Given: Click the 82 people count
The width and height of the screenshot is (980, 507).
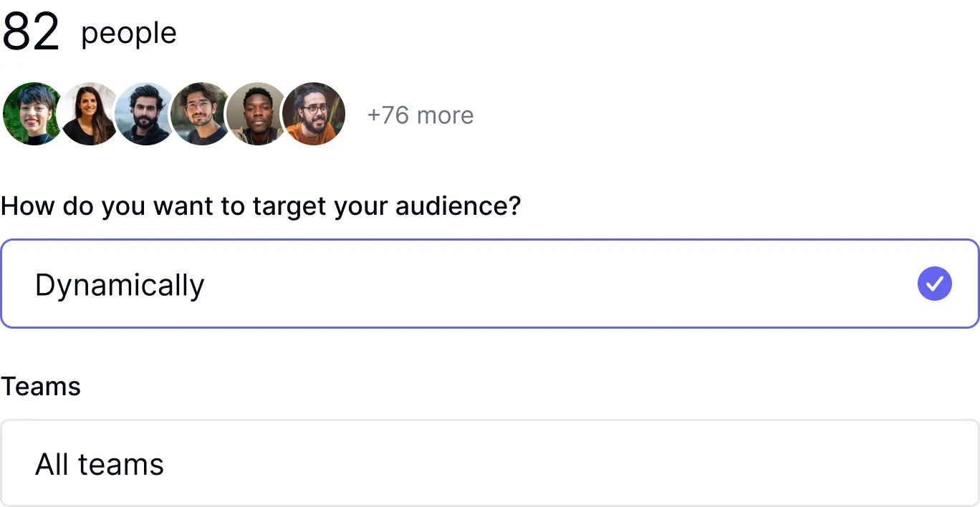Looking at the screenshot, I should pos(89,33).
